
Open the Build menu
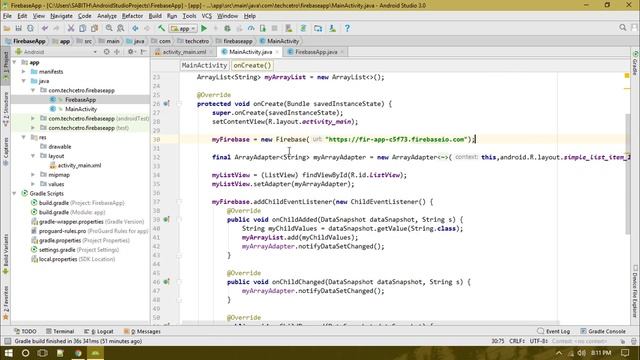(x=155, y=16)
